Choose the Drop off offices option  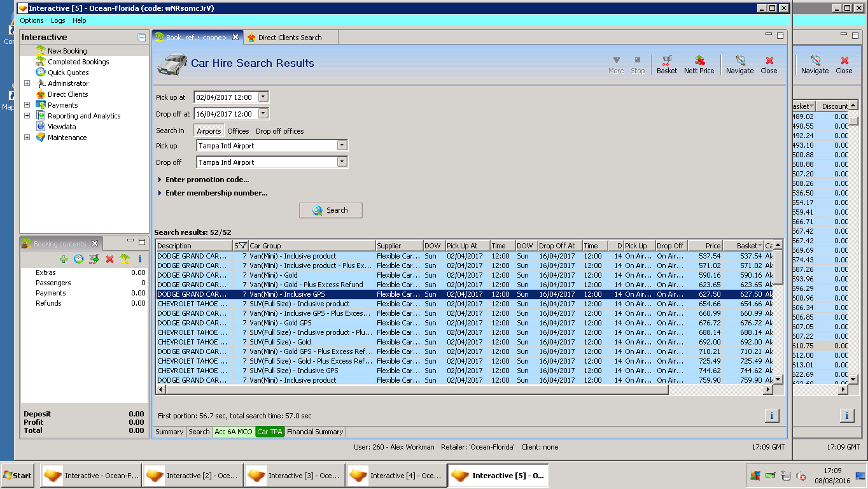click(279, 131)
